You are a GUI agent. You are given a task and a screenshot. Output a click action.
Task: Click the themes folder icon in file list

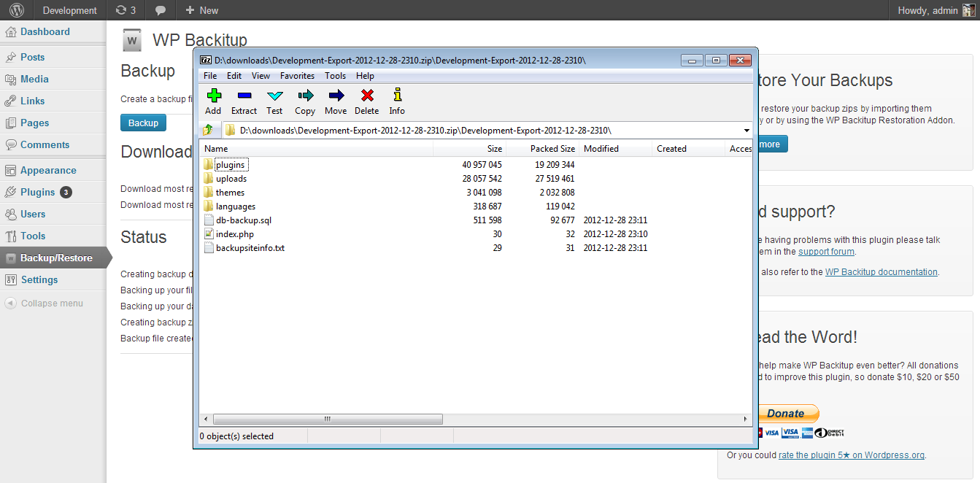pyautogui.click(x=208, y=193)
